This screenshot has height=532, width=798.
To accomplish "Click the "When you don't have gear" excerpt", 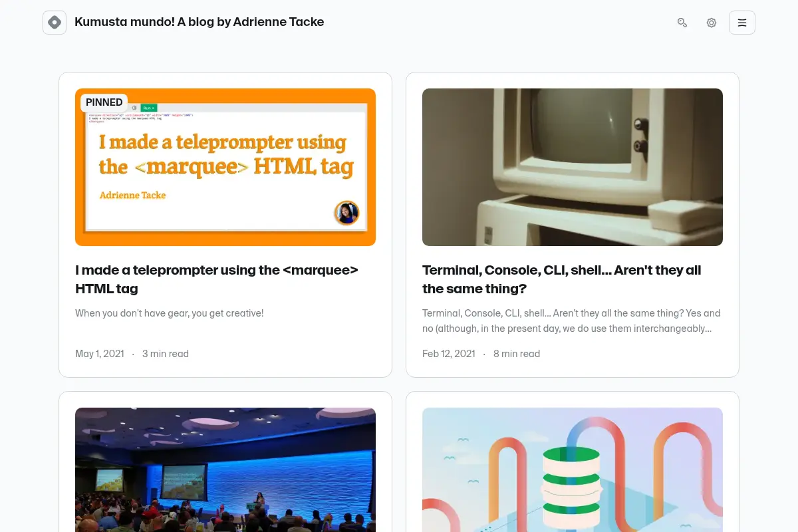I will [x=170, y=313].
